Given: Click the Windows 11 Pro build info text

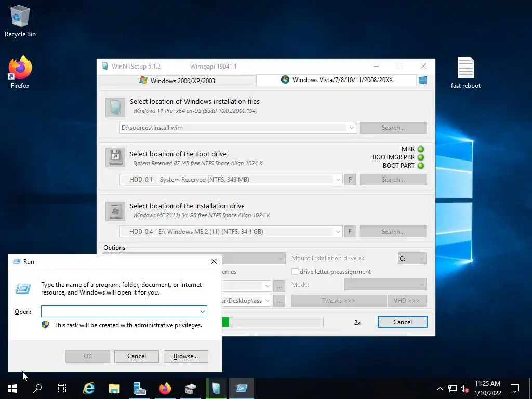Looking at the screenshot, I should click(x=195, y=111).
